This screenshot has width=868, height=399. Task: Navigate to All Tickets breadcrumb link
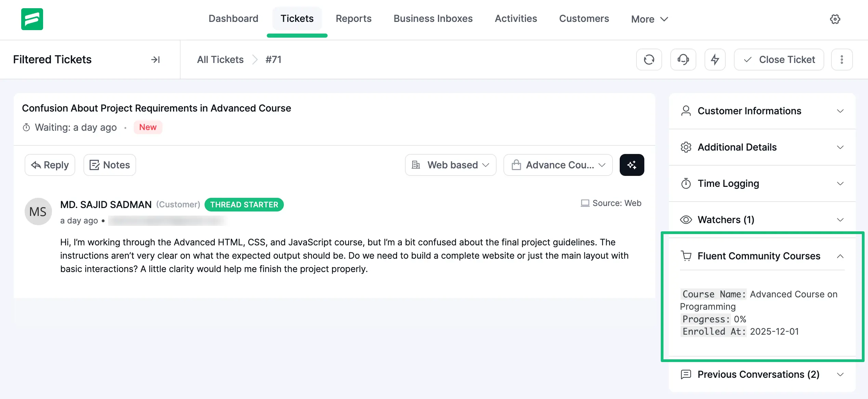tap(220, 60)
